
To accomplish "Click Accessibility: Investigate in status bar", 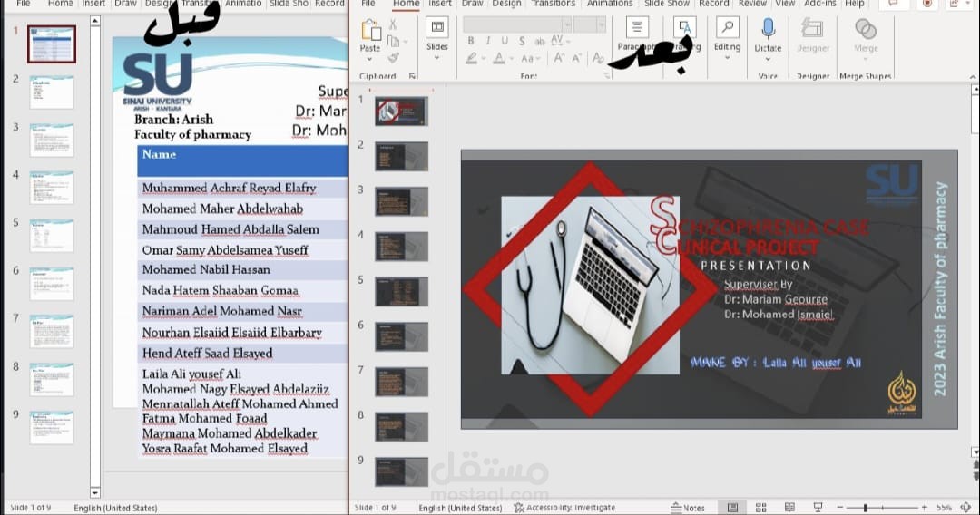I will [564, 508].
